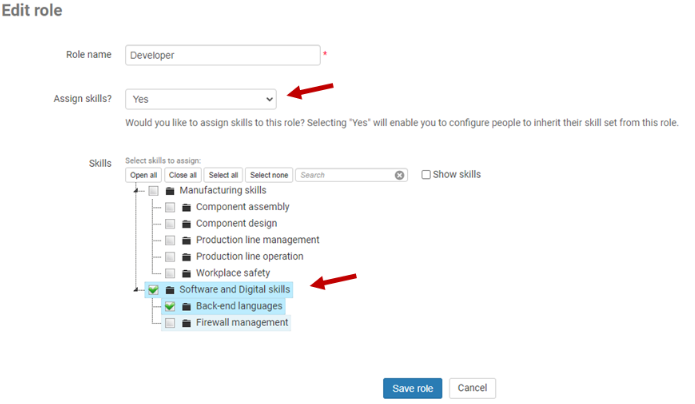The height and width of the screenshot is (404, 695).
Task: Clear the skills search with the X icon
Action: (x=400, y=175)
